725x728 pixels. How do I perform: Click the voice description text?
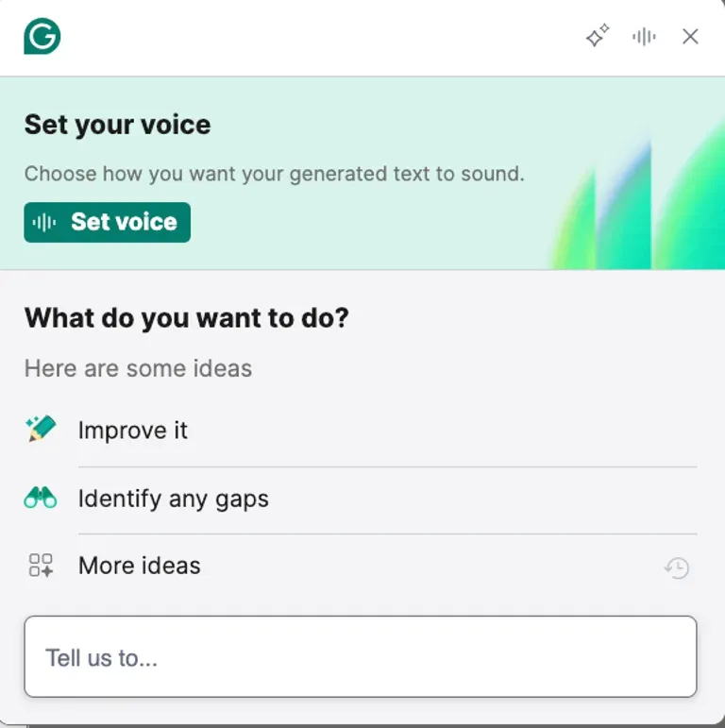[x=274, y=174]
